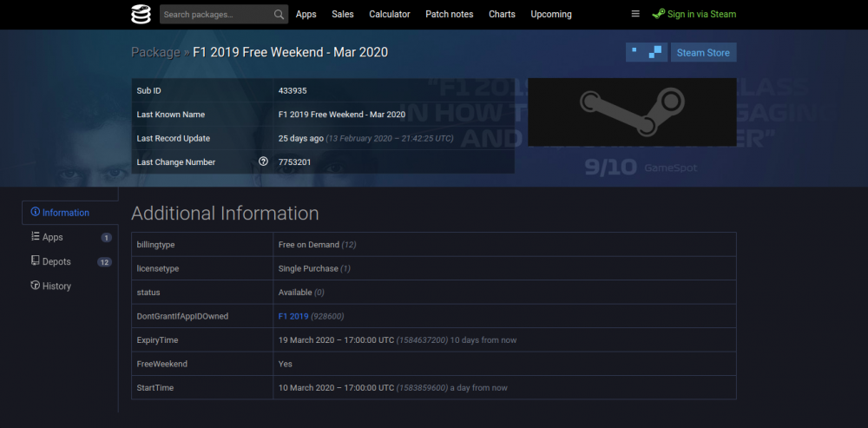Open the Steam Store button
The image size is (868, 428).
(704, 53)
